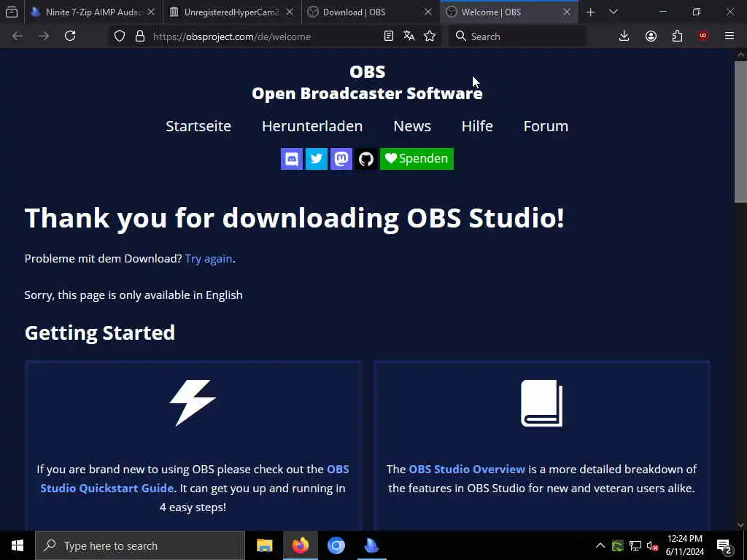Go back to previous page
The height and width of the screenshot is (560, 747).
click(x=18, y=36)
